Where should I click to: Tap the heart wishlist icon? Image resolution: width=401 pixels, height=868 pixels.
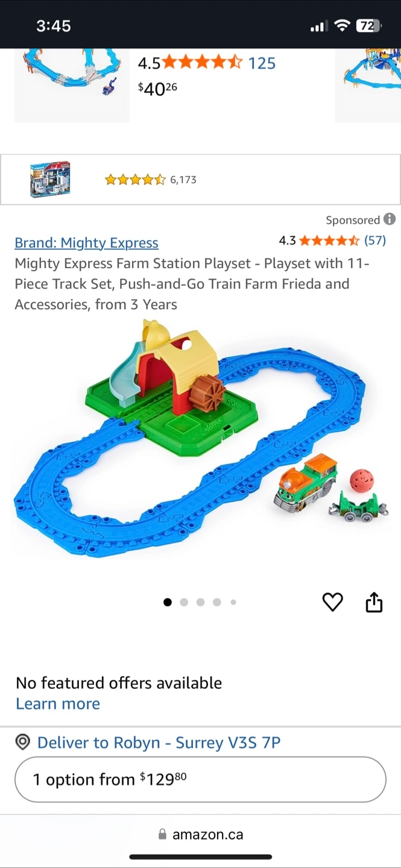[x=332, y=602]
